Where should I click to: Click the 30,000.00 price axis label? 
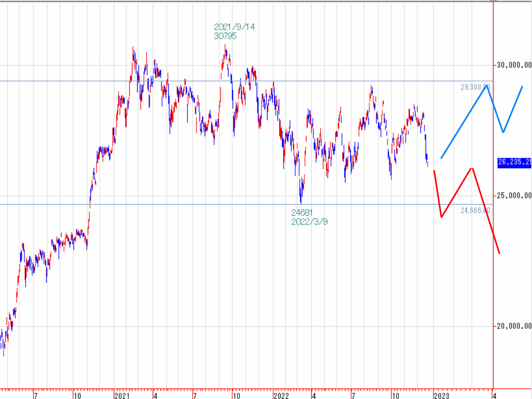(x=514, y=65)
